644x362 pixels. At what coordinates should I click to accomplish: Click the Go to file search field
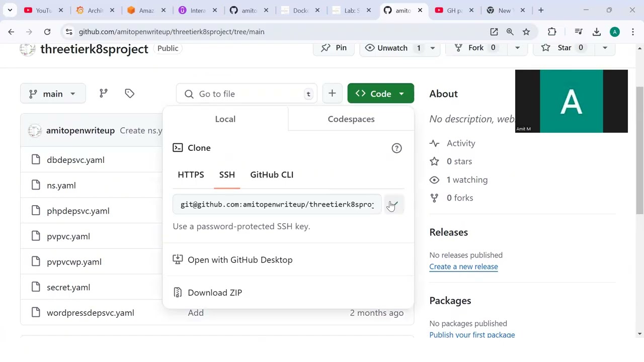(247, 94)
